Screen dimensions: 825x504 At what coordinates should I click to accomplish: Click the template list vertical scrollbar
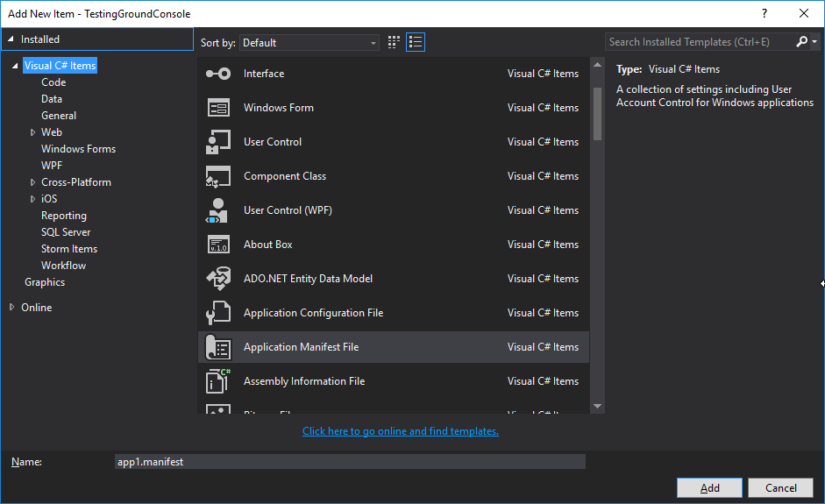[x=597, y=114]
